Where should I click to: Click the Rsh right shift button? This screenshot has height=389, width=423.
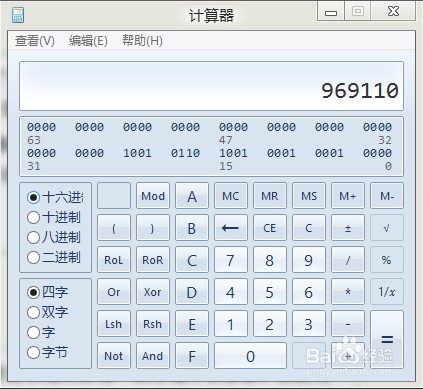(x=153, y=324)
